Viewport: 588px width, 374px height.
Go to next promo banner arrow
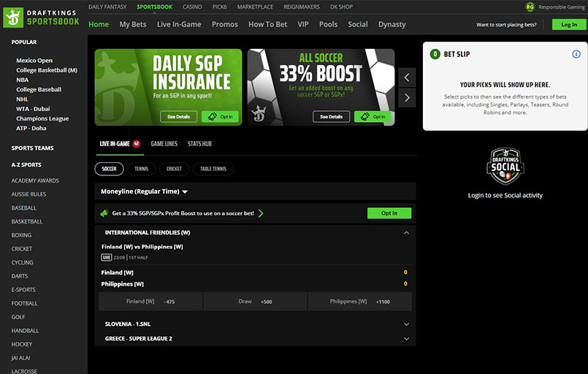click(407, 98)
